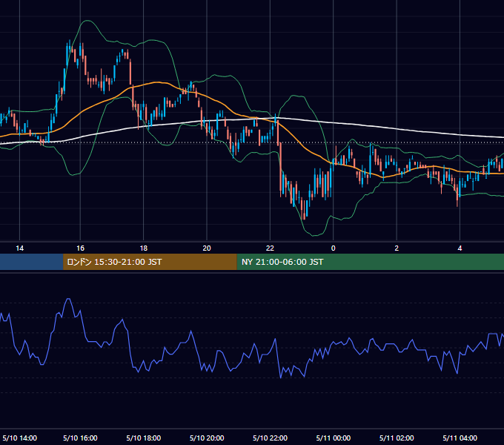Click the 5/10 16:00 date label
This screenshot has height=445, width=504.
(80, 438)
